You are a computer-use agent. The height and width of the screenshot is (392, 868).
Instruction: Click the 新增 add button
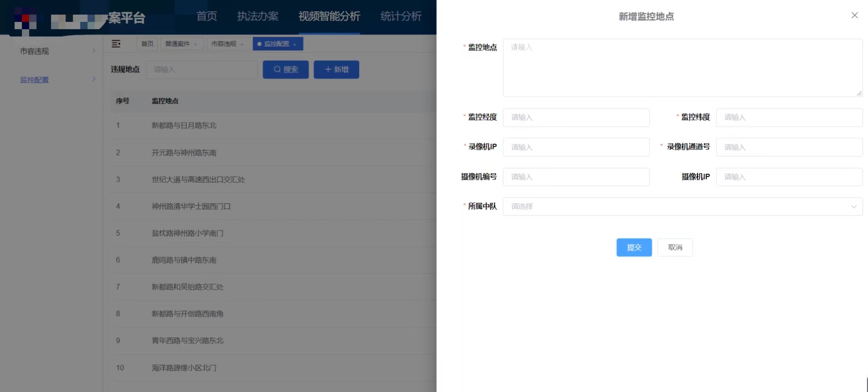[336, 70]
